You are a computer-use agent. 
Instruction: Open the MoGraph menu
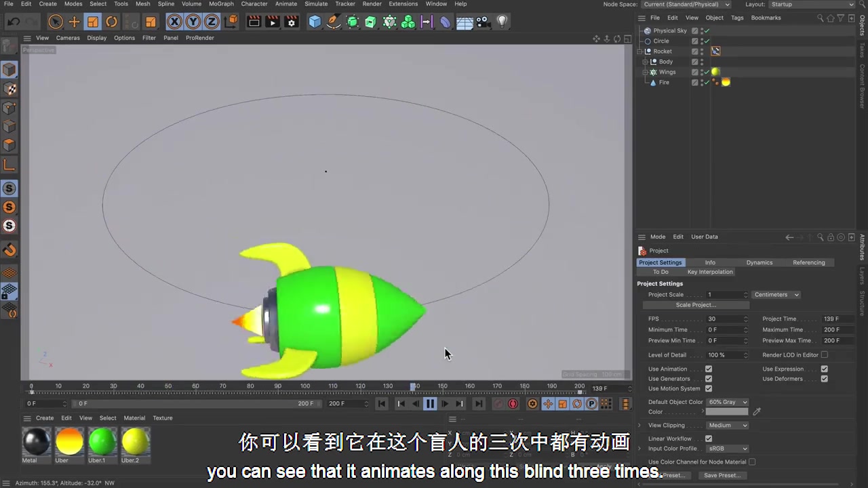pyautogui.click(x=221, y=4)
